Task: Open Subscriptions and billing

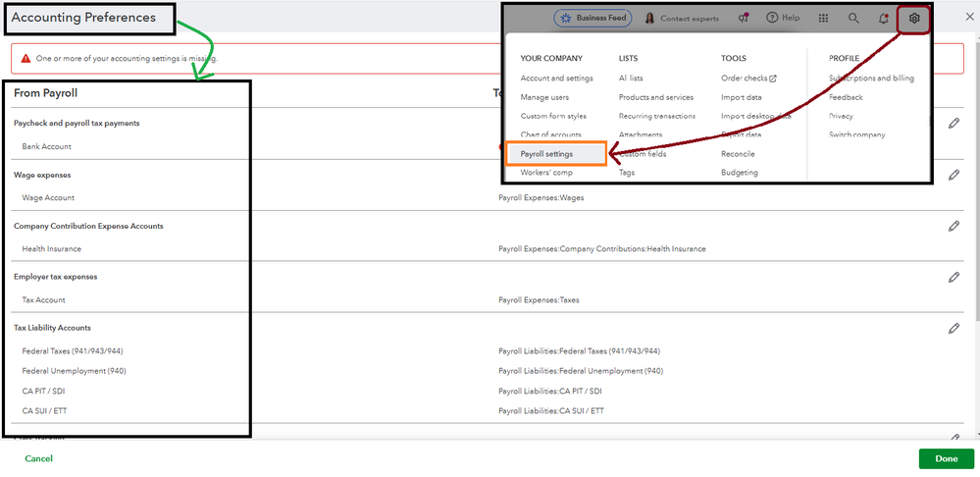Action: point(871,79)
